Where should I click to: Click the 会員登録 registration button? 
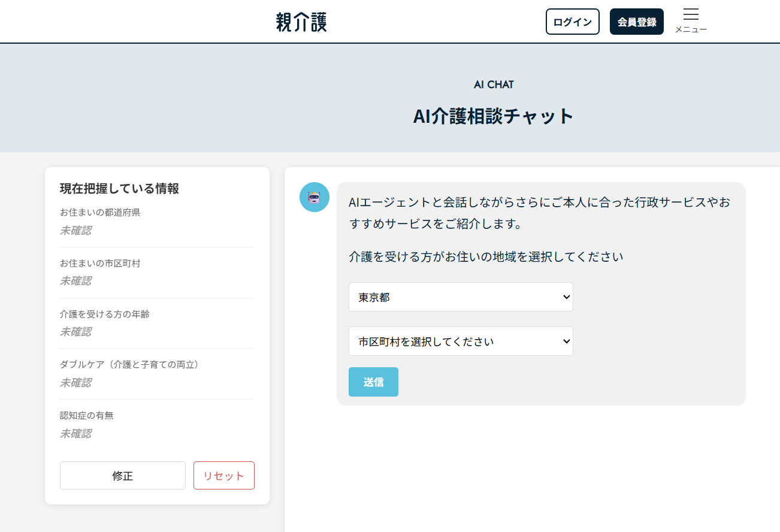[x=637, y=21]
